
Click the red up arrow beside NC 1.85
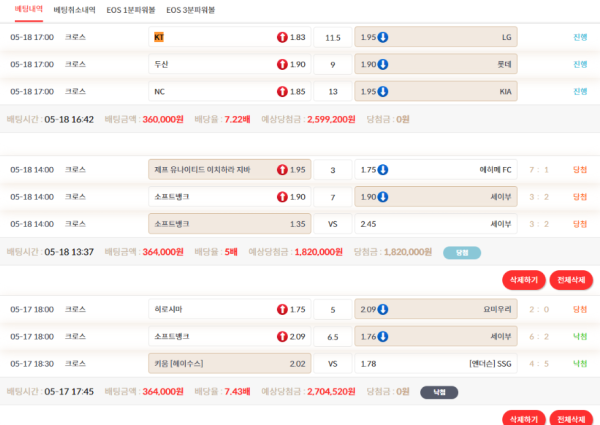[282, 91]
